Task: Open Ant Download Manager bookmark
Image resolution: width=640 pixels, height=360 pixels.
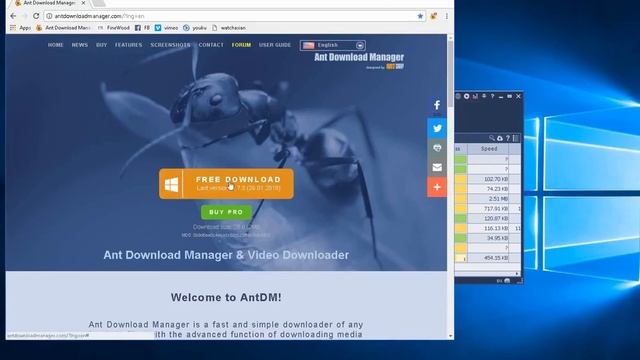Action: (x=63, y=28)
